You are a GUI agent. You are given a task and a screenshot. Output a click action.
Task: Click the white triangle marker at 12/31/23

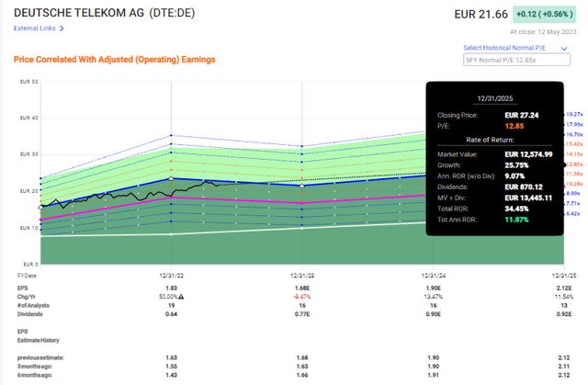click(302, 186)
